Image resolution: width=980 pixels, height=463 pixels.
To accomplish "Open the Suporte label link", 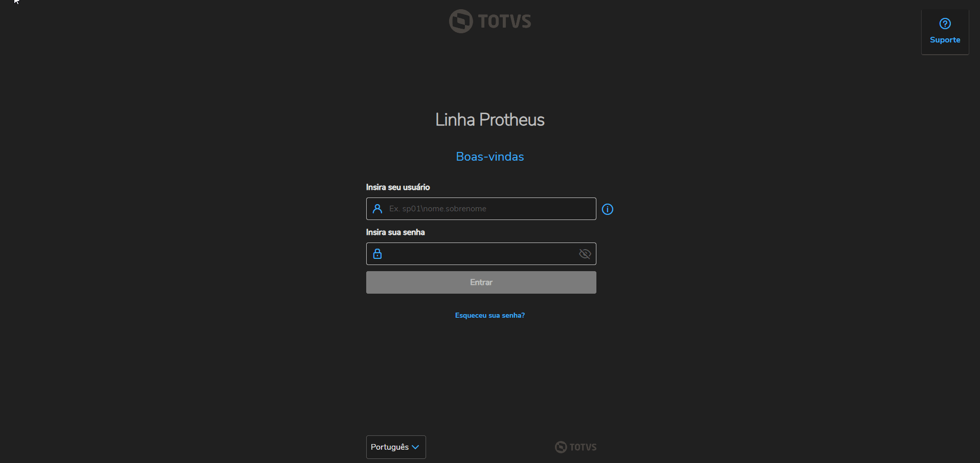I will coord(945,40).
